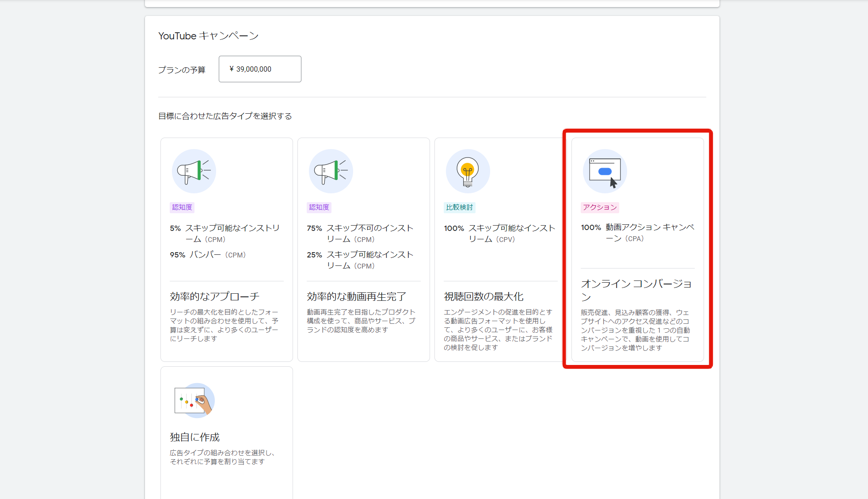Click the megaphone icon in the 効率的な動画再生完了 card
This screenshot has width=868, height=499.
(x=331, y=171)
